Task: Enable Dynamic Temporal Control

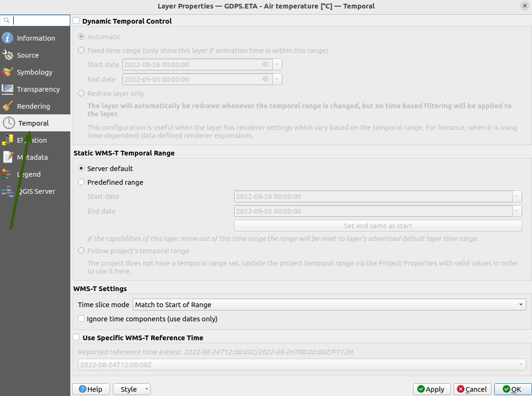Action: (x=76, y=21)
